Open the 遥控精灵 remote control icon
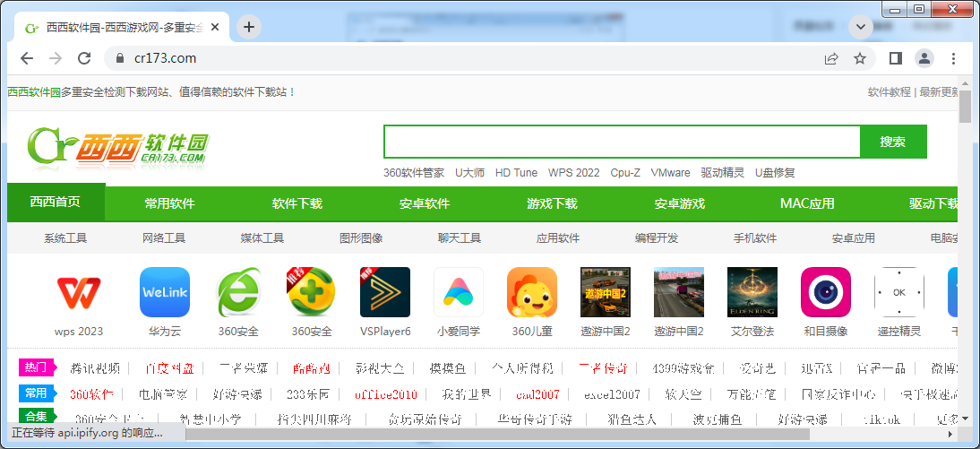 [x=899, y=292]
